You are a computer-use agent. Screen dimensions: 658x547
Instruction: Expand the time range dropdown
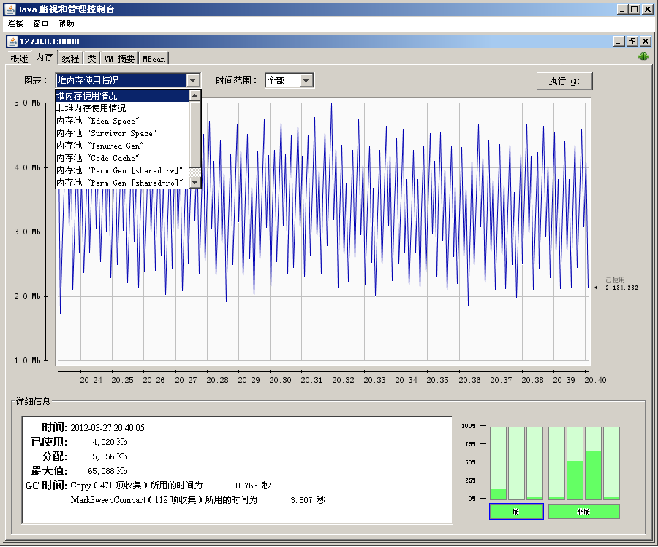pos(304,80)
